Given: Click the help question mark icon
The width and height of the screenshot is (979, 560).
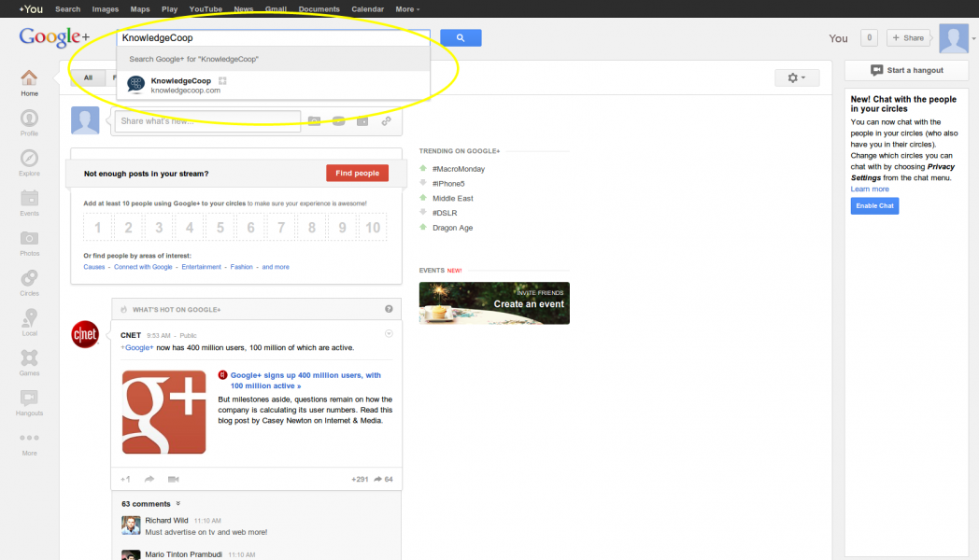Looking at the screenshot, I should [x=389, y=309].
